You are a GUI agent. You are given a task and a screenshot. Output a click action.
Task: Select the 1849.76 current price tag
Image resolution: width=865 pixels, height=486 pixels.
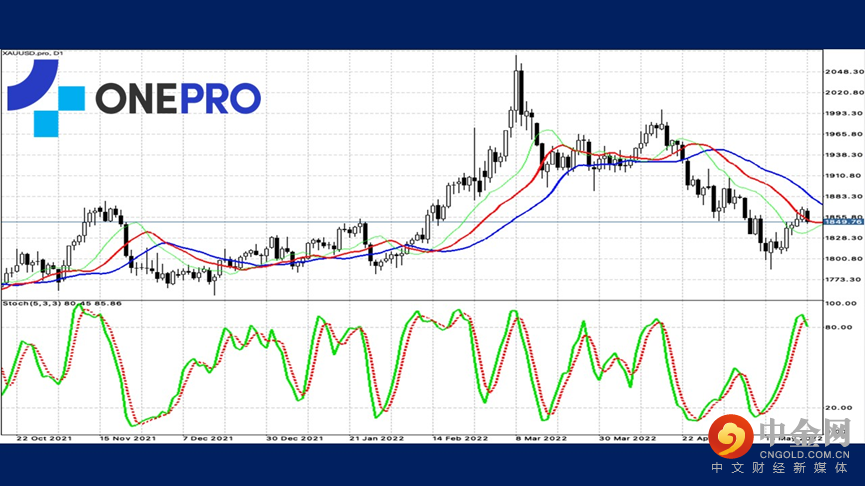844,222
